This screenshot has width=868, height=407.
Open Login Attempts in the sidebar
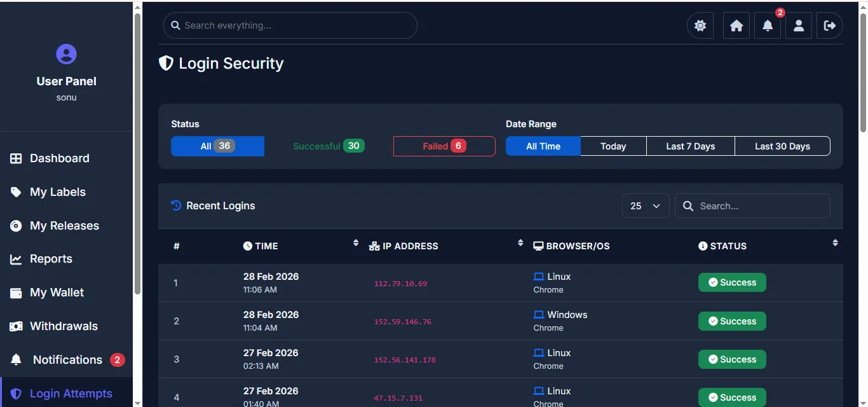pos(66,394)
